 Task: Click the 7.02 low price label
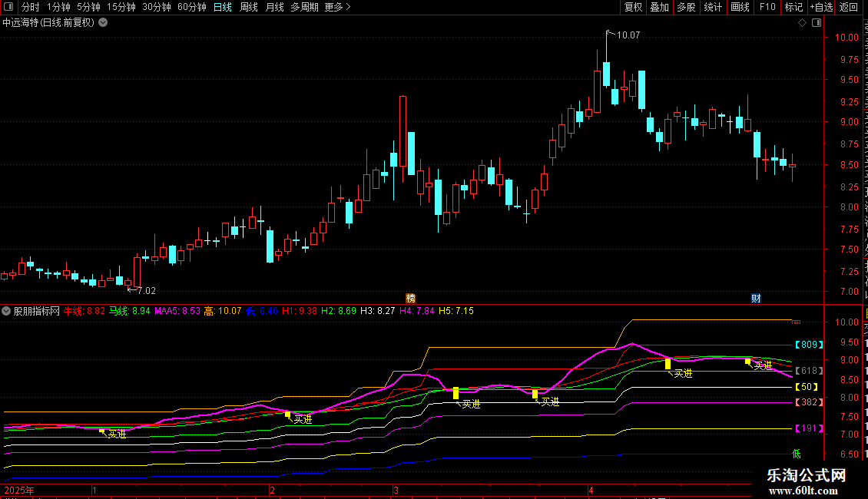146,290
